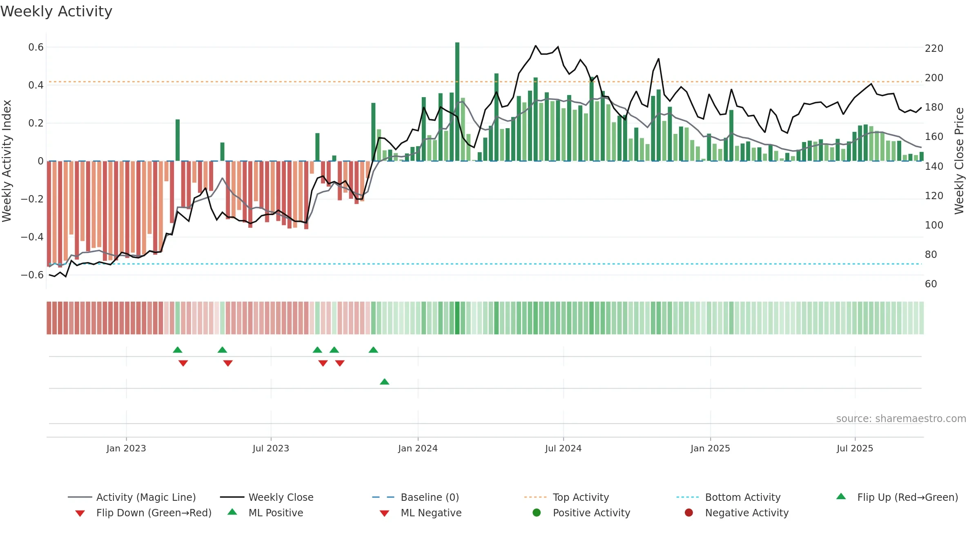Click the Flip Up (Red→Green) legend label
Image resolution: width=980 pixels, height=551 pixels.
click(908, 497)
